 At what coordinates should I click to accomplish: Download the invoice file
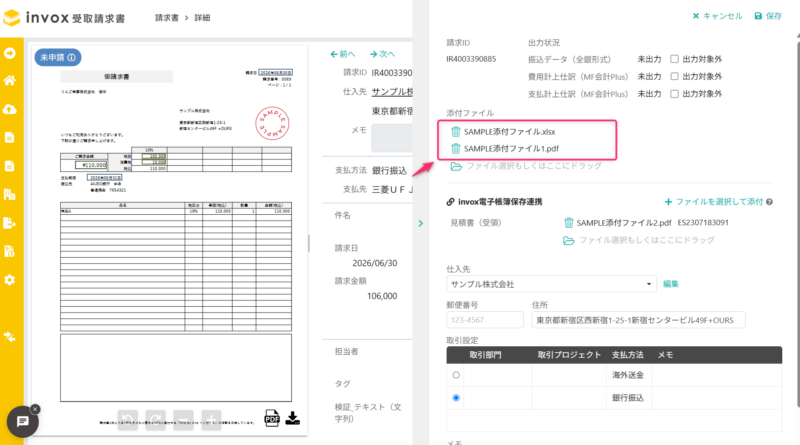pos(292,418)
